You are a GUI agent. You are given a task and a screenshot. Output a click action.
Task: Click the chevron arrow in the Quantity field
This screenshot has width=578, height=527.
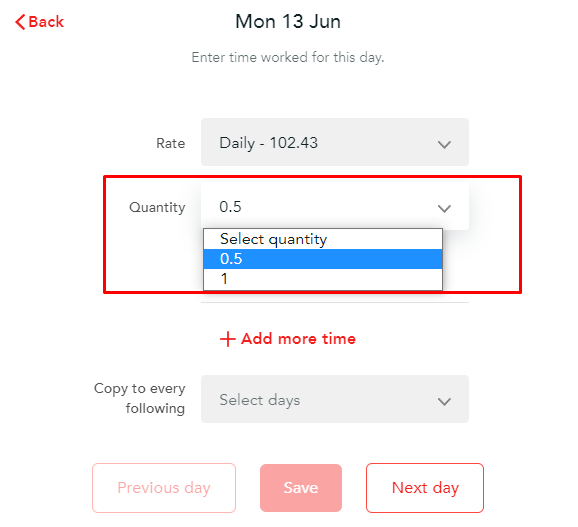444,208
